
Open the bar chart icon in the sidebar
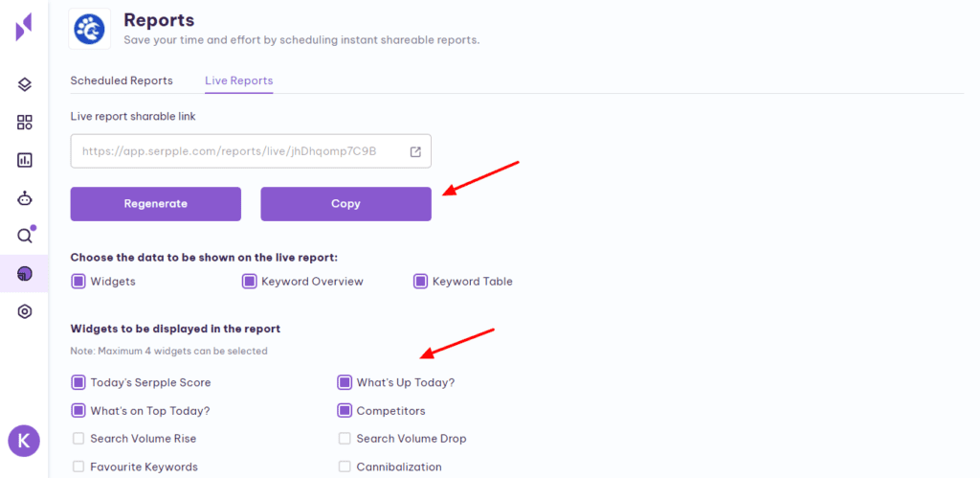click(x=25, y=160)
